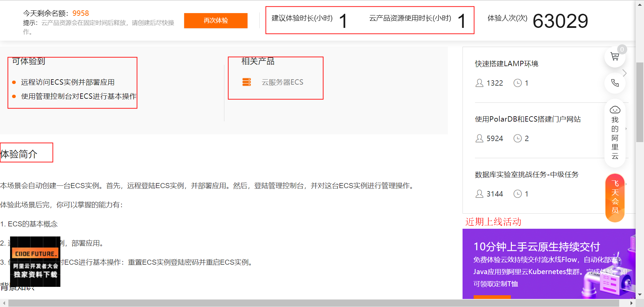644x307 pixels.
Task: Click the horizontal scrollbar left arrow
Action: pyautogui.click(x=4, y=303)
